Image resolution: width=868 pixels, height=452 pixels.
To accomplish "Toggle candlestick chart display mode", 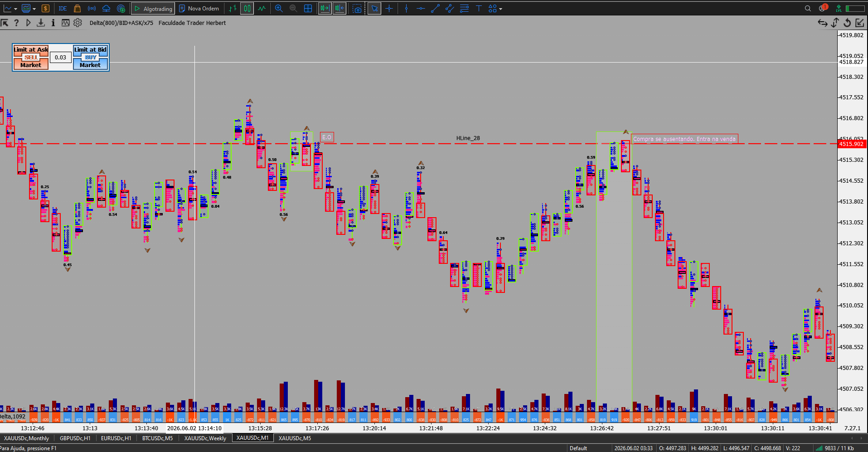I will tap(247, 9).
